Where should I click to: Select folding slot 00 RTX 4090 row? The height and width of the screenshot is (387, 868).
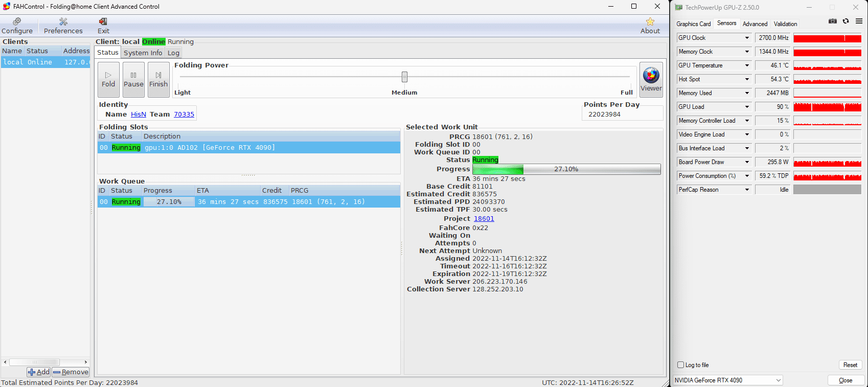click(x=249, y=148)
